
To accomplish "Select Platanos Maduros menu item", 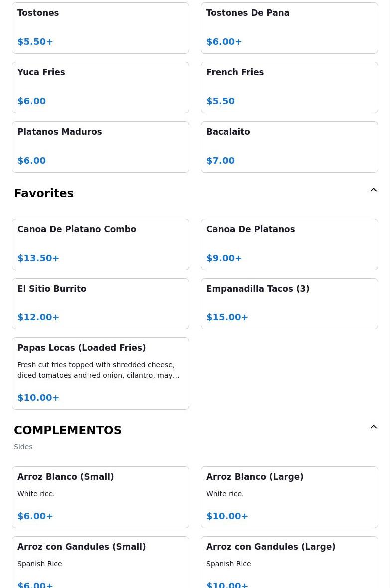I will click(x=100, y=147).
